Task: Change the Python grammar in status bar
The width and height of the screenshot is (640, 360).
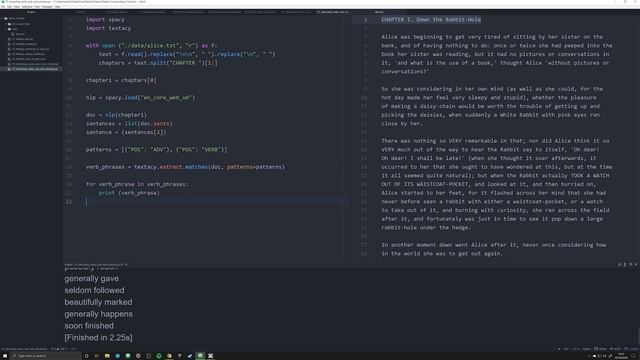Action: [587, 349]
